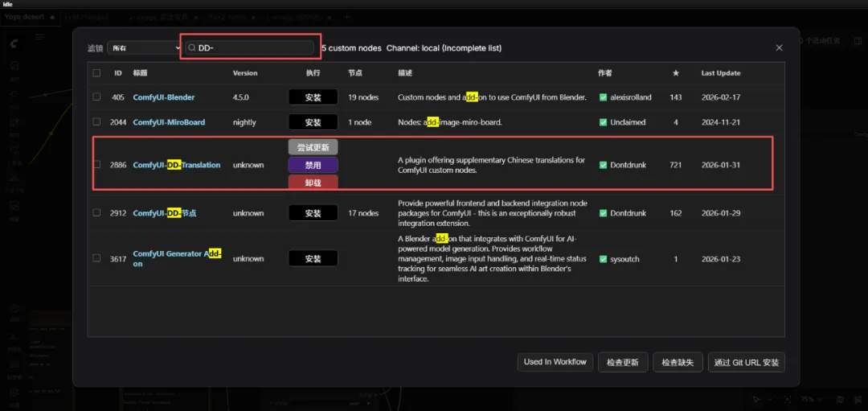868x411 pixels.
Task: Check the box for the ComfyUI-MiroBoard row
Action: point(97,122)
